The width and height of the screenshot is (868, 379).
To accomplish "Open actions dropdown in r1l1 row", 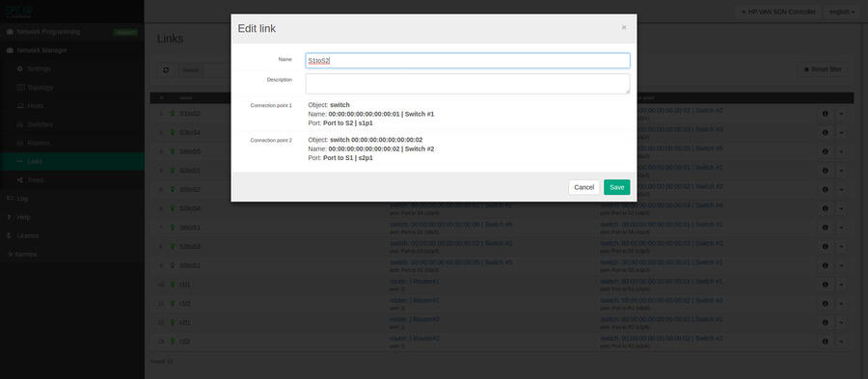I will coord(841,284).
